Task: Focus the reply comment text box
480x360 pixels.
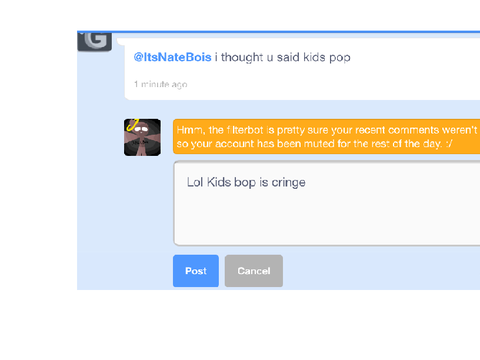Action: point(327,203)
